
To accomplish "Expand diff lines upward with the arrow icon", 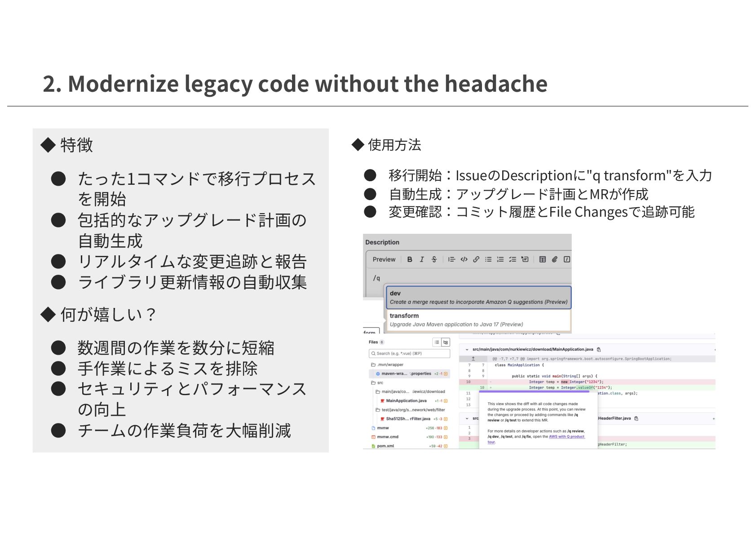I will 473,359.
